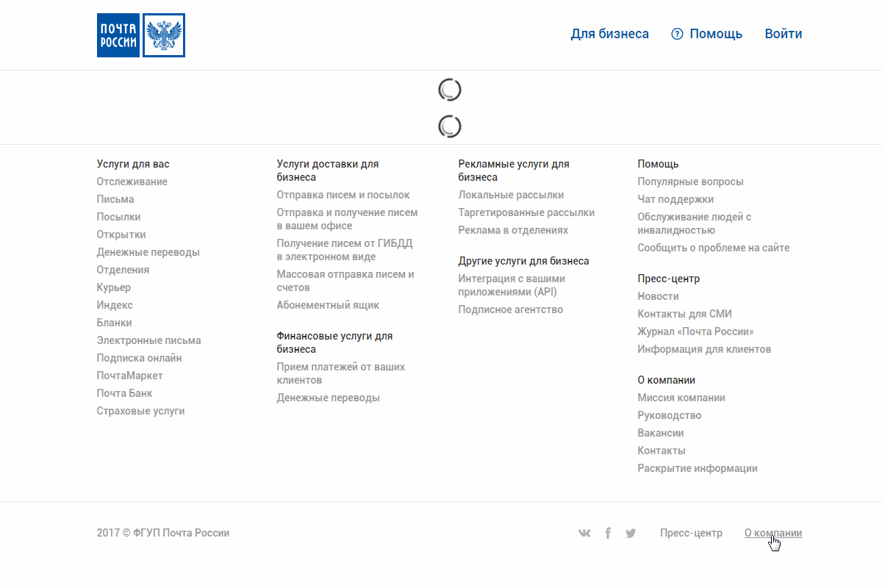Go to Денежные переводы under Услуги для вас
Image resolution: width=882 pixels, height=588 pixels.
[x=148, y=252]
